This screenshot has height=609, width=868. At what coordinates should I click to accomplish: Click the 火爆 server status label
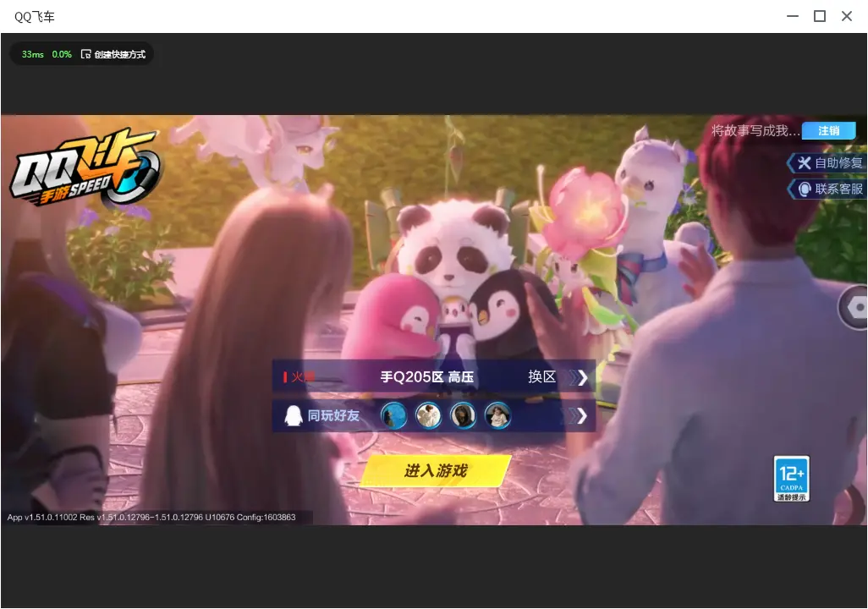click(x=299, y=377)
